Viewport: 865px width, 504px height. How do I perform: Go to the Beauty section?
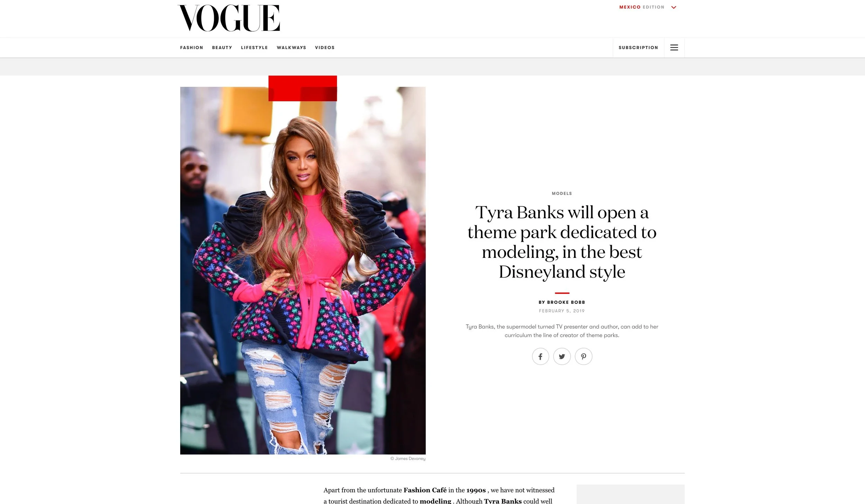[222, 48]
